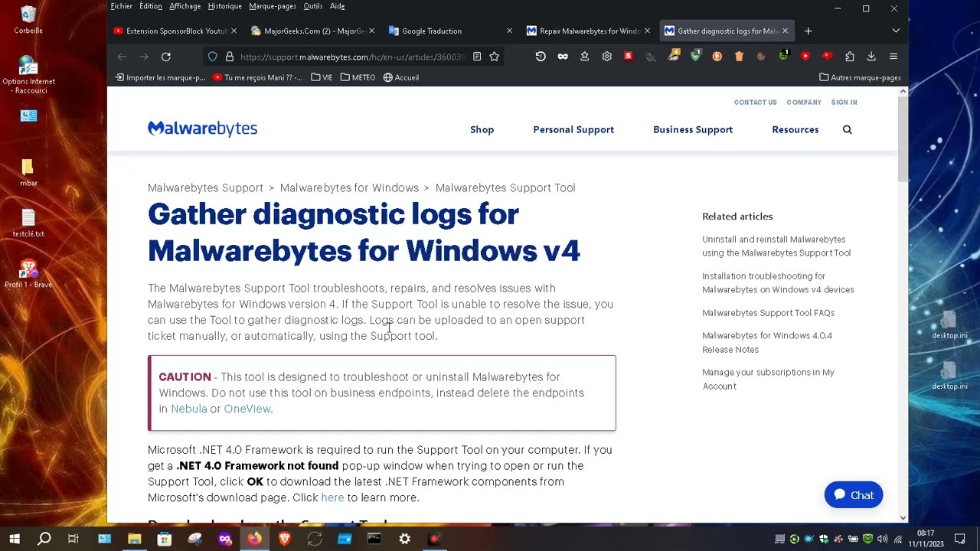
Task: Open Manage your subscriptions related article
Action: tap(768, 380)
